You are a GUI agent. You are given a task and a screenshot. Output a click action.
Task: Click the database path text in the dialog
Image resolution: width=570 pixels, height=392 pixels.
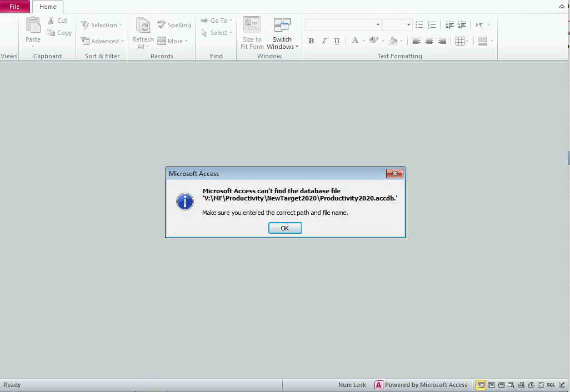click(x=300, y=198)
